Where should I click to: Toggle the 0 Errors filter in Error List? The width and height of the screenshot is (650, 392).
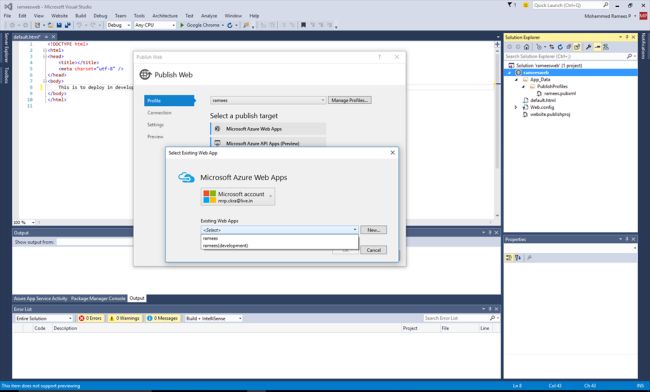[90, 318]
